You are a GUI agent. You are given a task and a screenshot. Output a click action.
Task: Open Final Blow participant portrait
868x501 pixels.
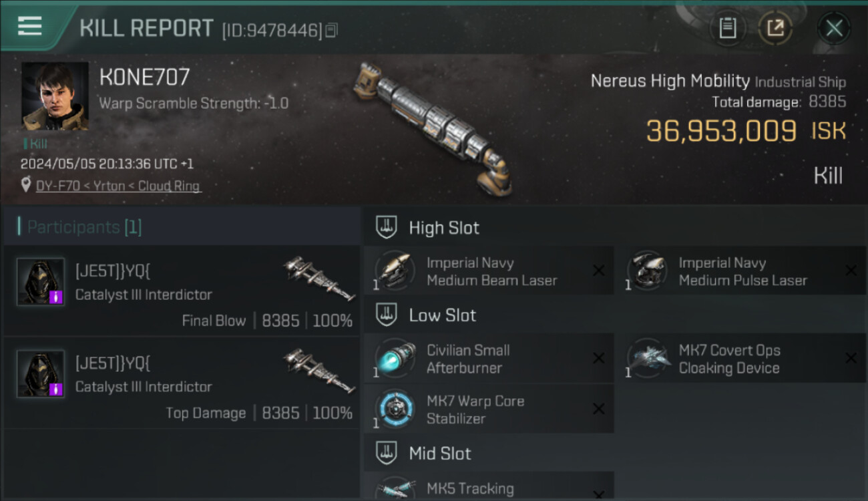[41, 282]
